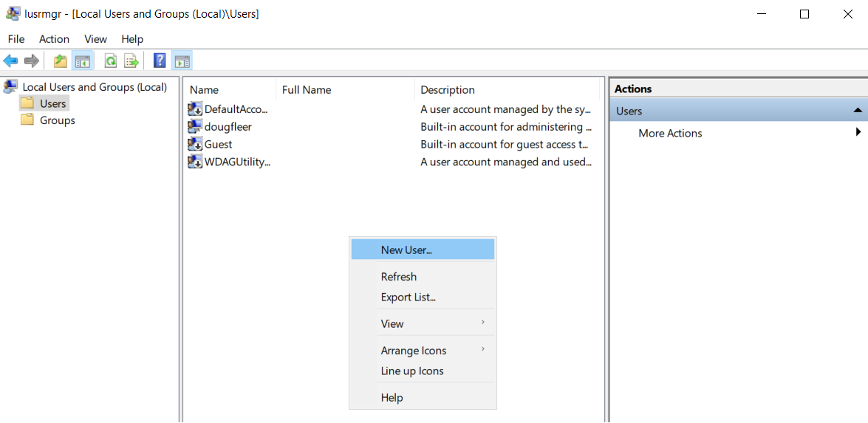Click the Forward arrow toolbar icon
868x423 pixels.
pos(32,61)
